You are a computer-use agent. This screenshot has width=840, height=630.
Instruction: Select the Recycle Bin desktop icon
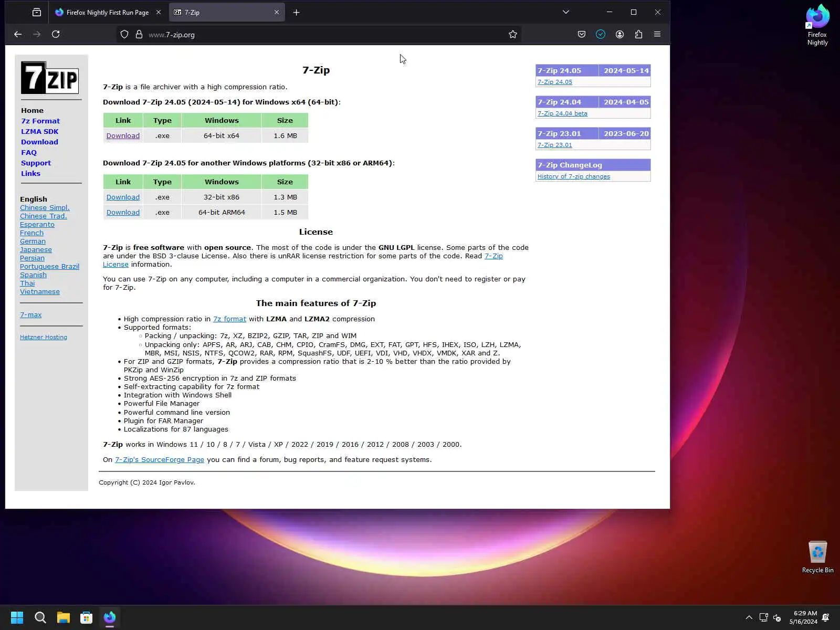tap(817, 557)
